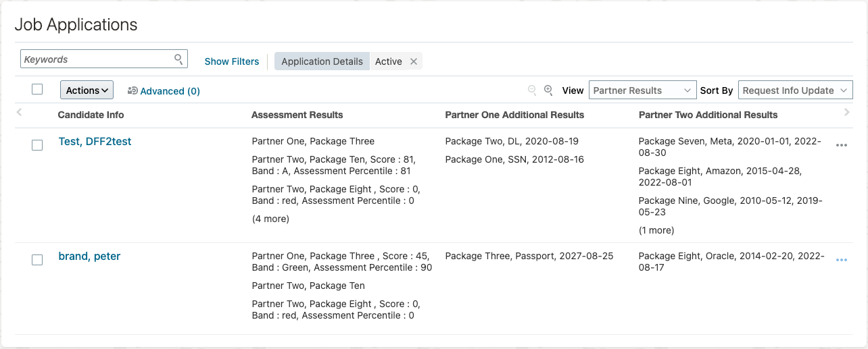Viewport: 868px width, 349px height.
Task: Open row actions menu for brand, peter
Action: 841,260
